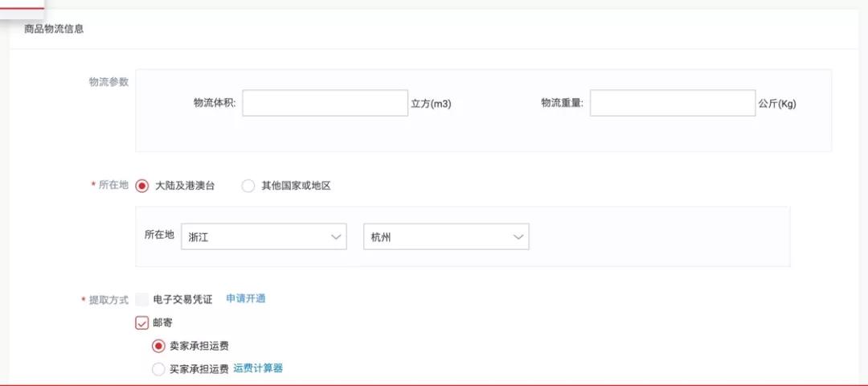Click the chevron arrow in the 杭州 dropdown
This screenshot has height=386, width=868.
(x=518, y=237)
